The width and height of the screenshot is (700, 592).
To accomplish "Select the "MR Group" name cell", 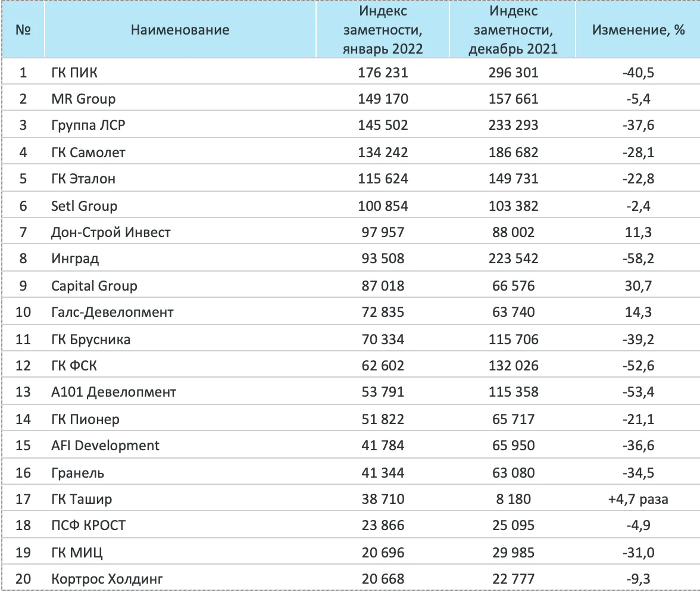I will (83, 99).
